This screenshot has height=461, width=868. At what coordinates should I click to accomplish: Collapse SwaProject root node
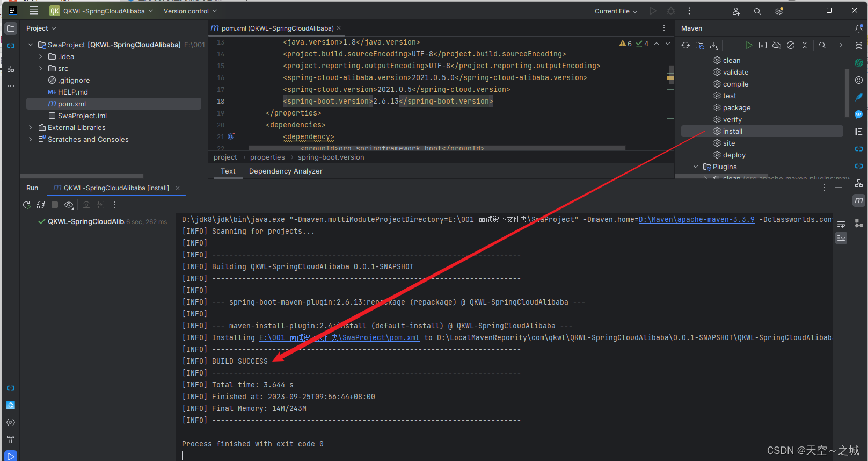[31, 45]
